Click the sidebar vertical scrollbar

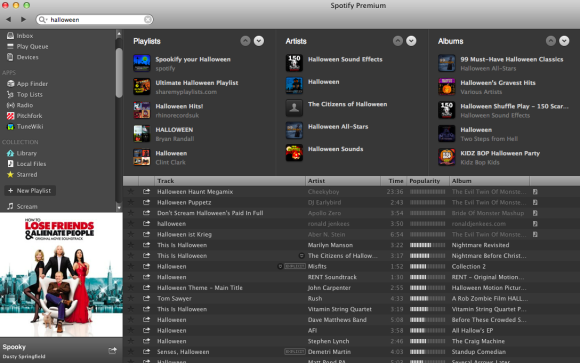click(x=119, y=73)
